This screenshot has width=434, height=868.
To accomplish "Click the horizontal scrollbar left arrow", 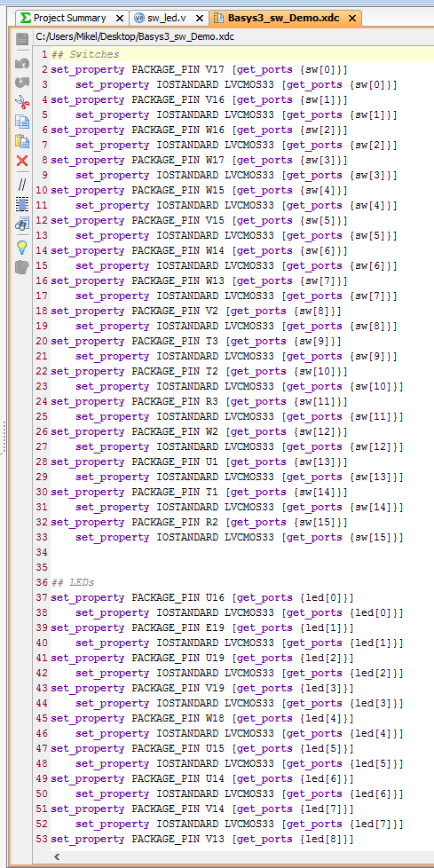I will pyautogui.click(x=56, y=856).
